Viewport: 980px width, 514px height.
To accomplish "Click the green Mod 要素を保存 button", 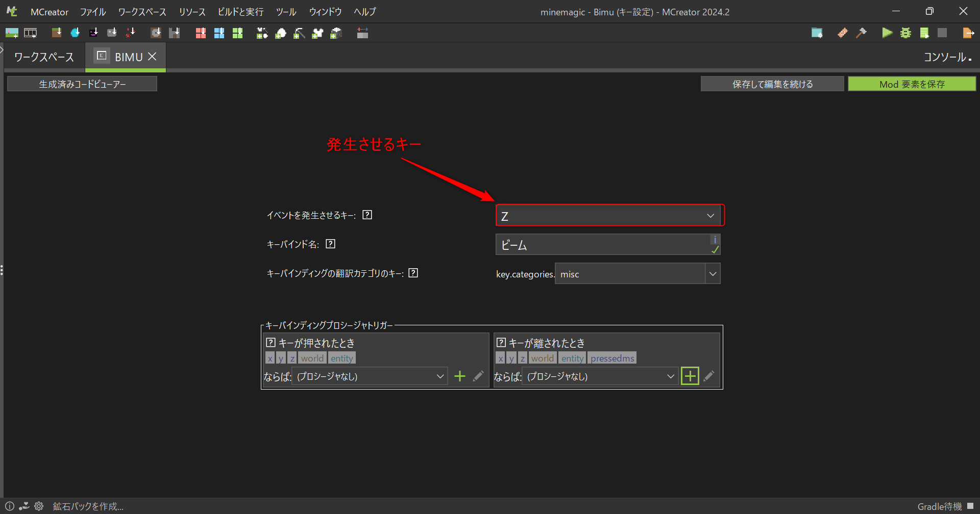I will click(x=912, y=84).
